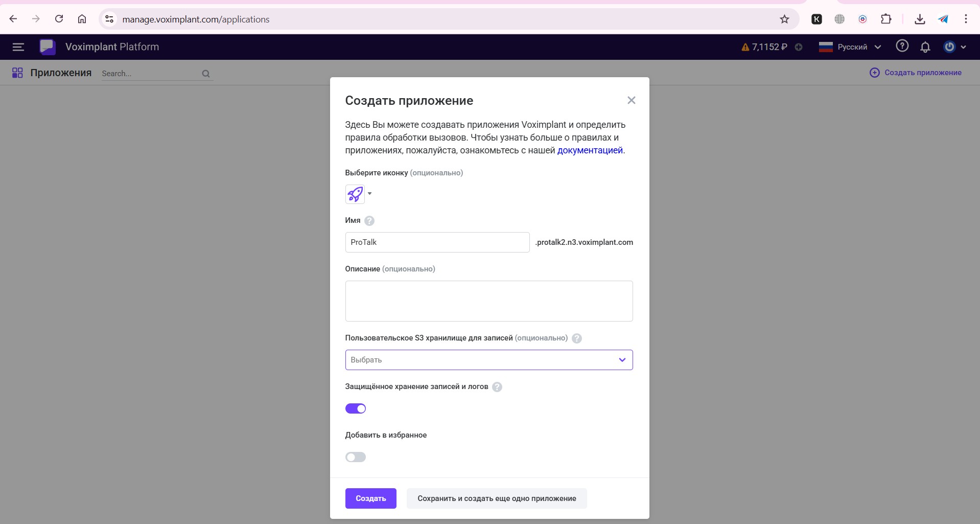Open the user account menu
The height and width of the screenshot is (524, 980).
[x=954, y=47]
